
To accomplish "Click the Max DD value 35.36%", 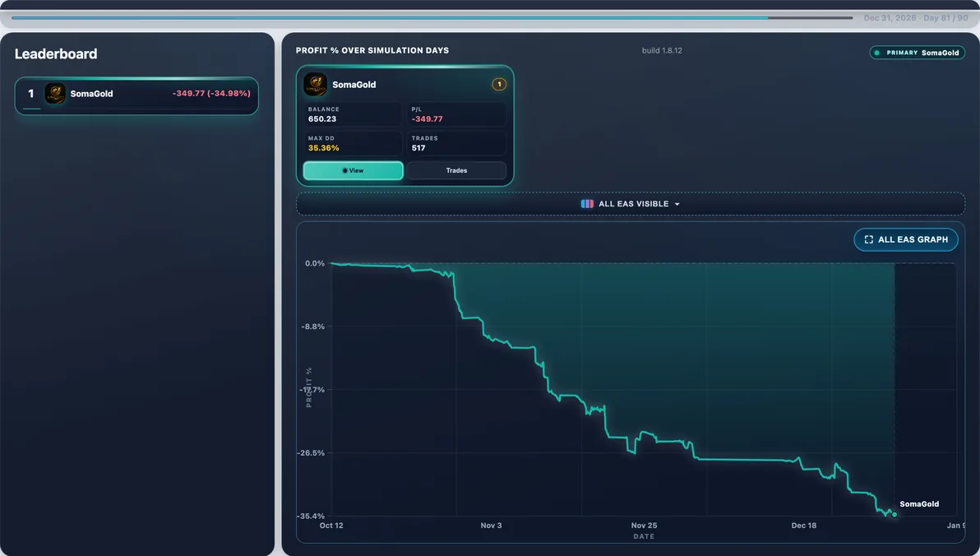I will pyautogui.click(x=323, y=148).
